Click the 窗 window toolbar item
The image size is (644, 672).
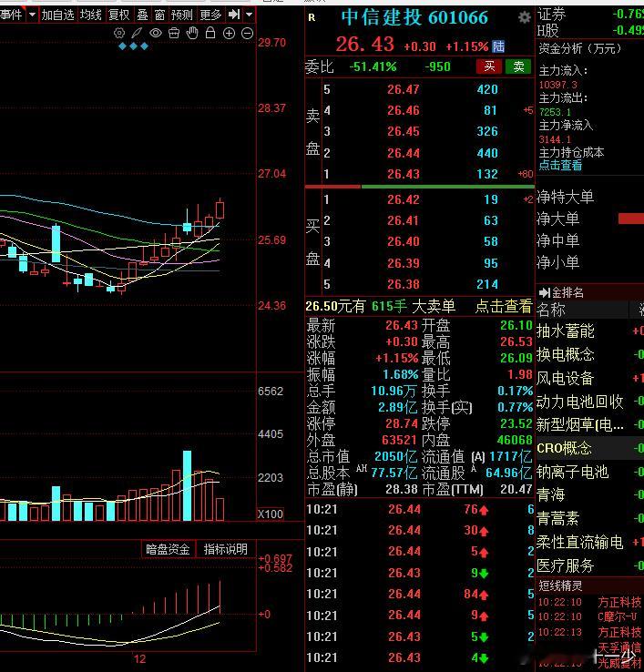tap(160, 15)
